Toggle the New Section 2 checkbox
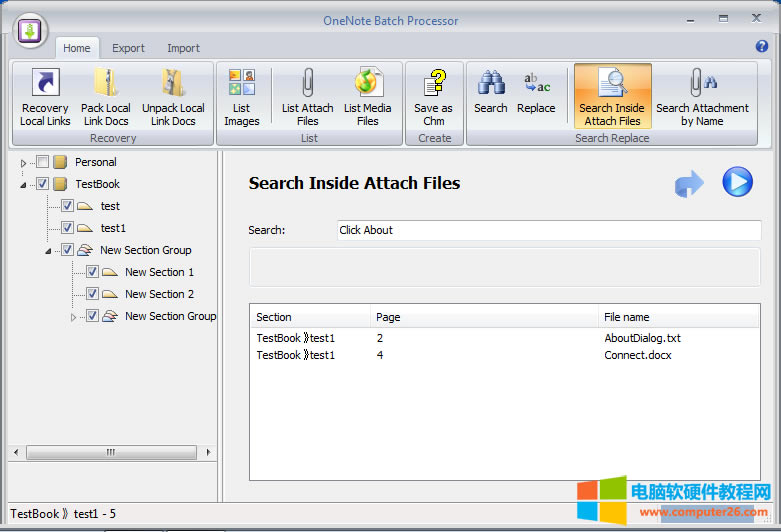Screen dimensions: 781x532 click(92, 294)
